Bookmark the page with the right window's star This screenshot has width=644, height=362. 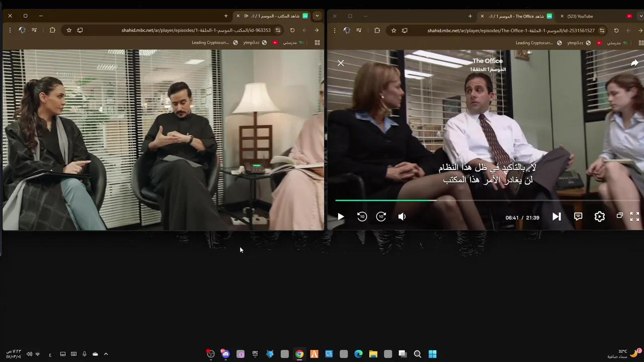click(393, 30)
